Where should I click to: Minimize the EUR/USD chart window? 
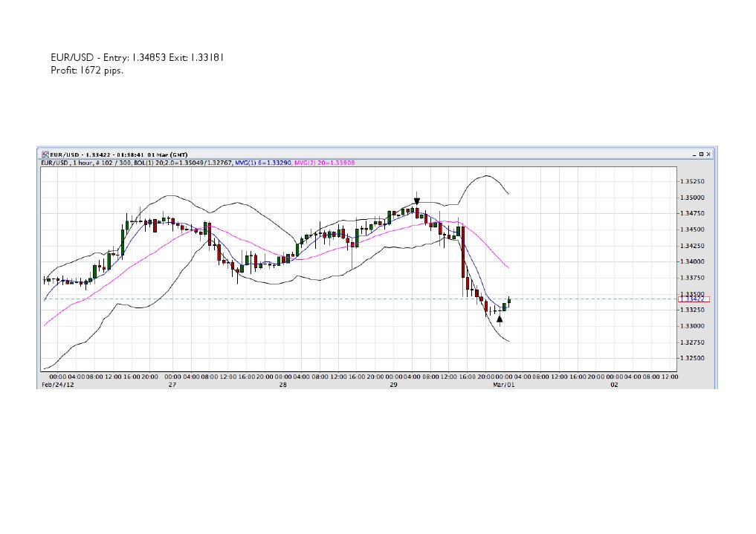tap(694, 154)
